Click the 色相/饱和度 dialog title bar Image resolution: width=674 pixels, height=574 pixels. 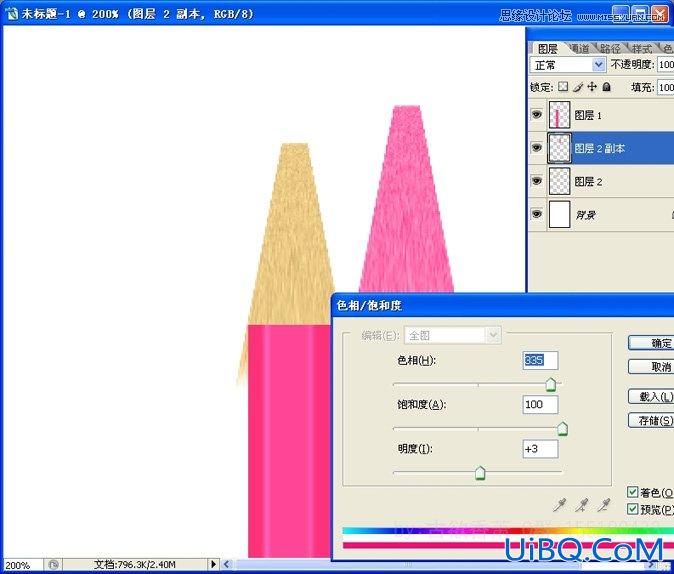point(503,306)
